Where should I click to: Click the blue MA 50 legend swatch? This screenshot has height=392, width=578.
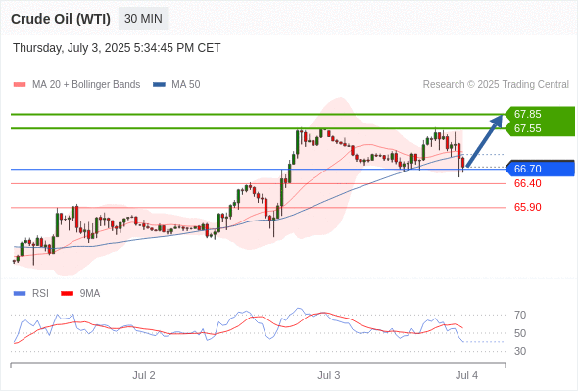159,85
